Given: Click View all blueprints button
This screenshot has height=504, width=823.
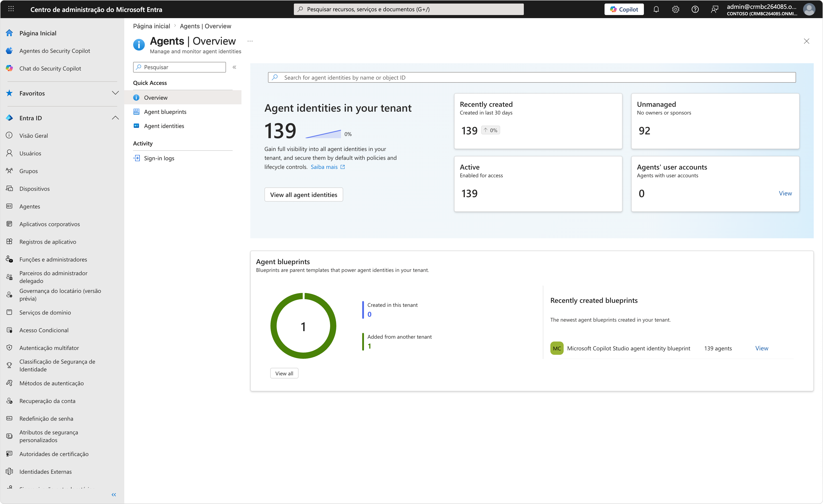Looking at the screenshot, I should pos(284,373).
